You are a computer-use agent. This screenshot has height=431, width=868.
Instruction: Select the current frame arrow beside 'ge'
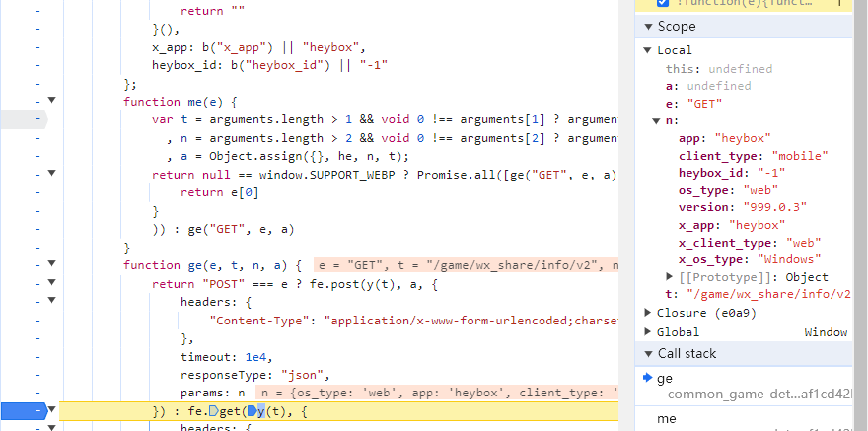(x=647, y=378)
